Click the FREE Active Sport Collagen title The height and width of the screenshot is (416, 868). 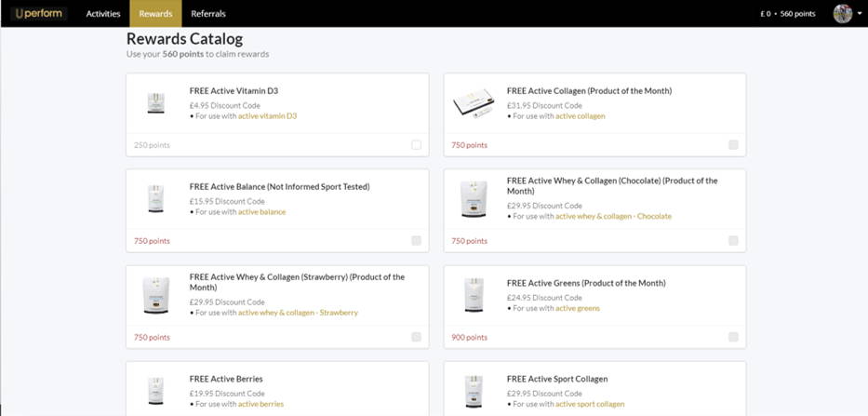557,379
